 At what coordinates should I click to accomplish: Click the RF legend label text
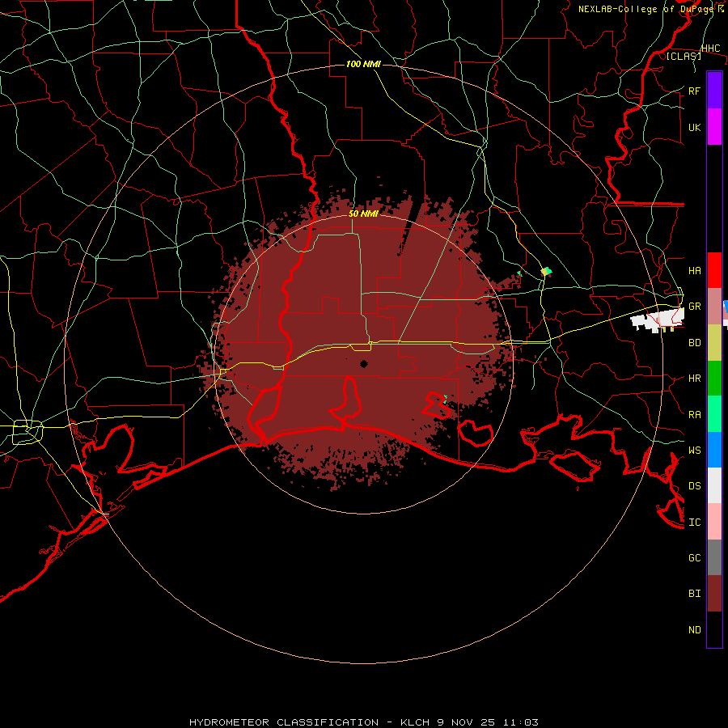[695, 91]
